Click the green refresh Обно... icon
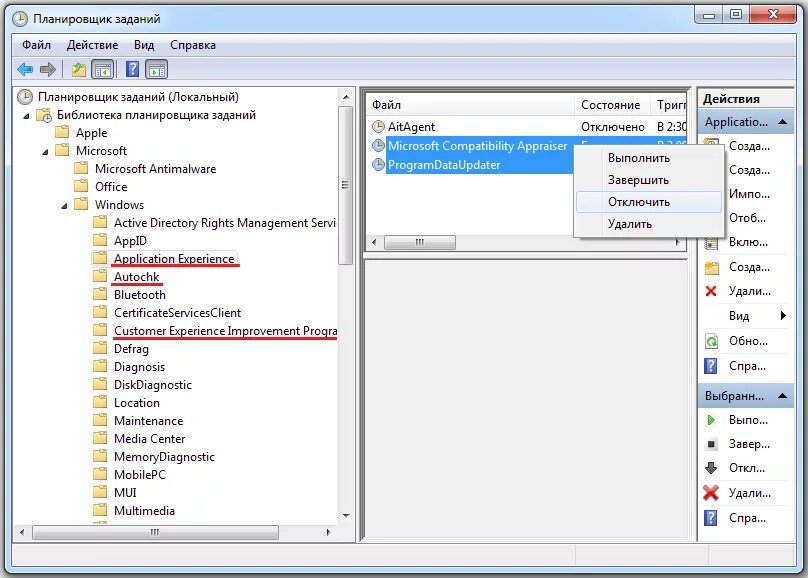The width and height of the screenshot is (808, 578). click(711, 341)
